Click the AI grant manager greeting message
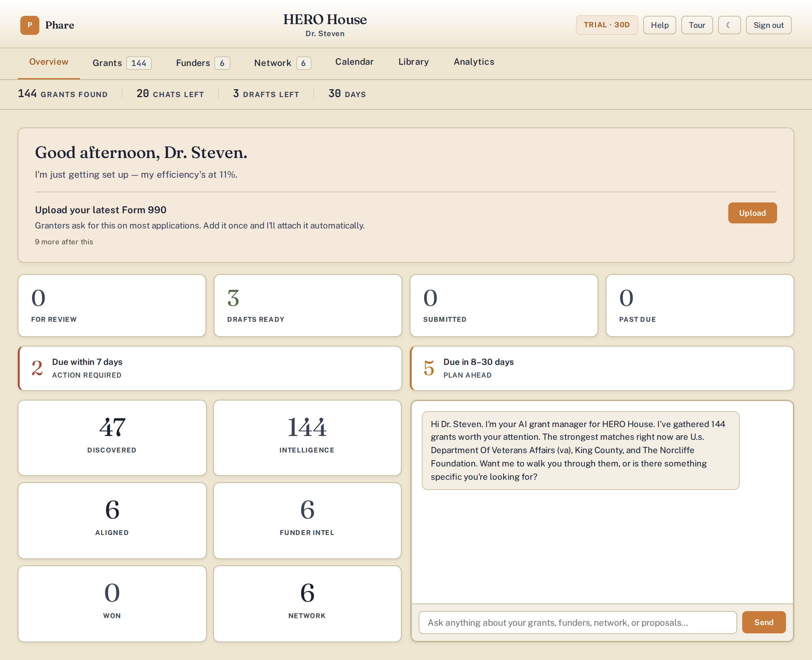 (x=580, y=450)
